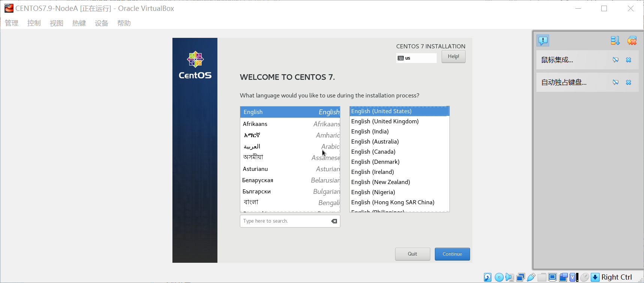
Task: Click the display settings status icon
Action: point(553,277)
